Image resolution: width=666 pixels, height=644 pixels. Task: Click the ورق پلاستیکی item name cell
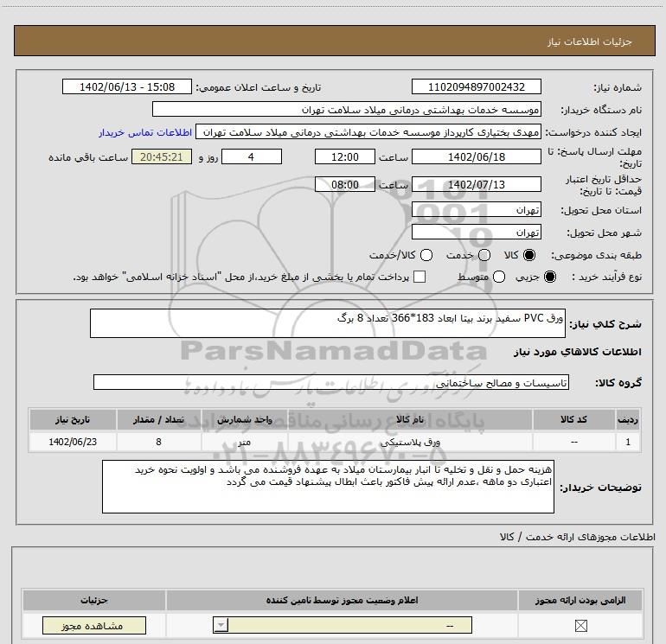click(x=410, y=442)
